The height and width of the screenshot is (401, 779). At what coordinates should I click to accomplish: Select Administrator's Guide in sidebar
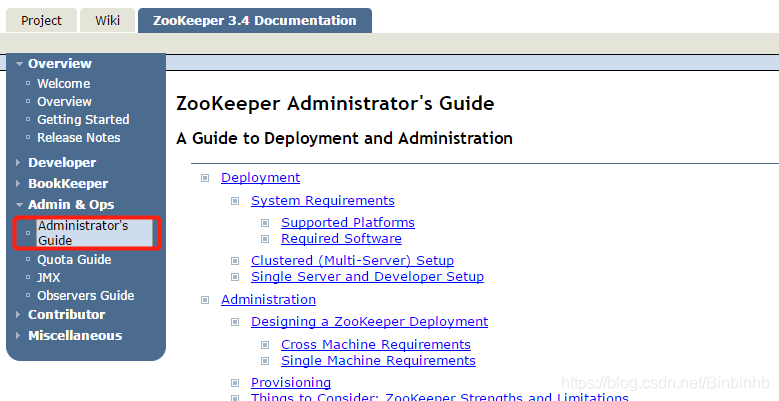[x=94, y=233]
